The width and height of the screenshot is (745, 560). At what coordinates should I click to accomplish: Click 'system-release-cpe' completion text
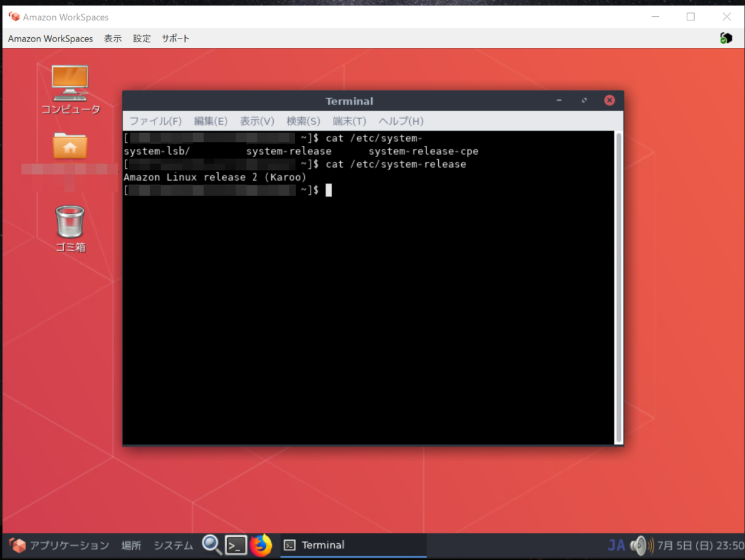pyautogui.click(x=423, y=151)
